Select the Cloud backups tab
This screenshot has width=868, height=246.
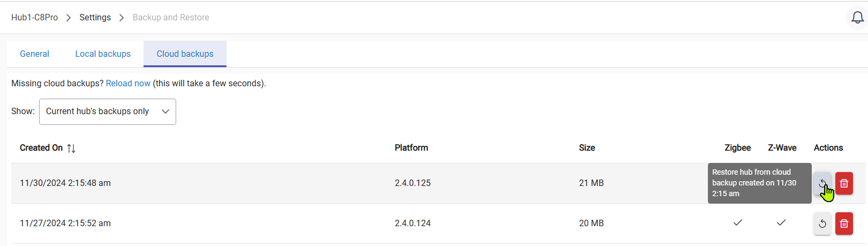click(185, 54)
